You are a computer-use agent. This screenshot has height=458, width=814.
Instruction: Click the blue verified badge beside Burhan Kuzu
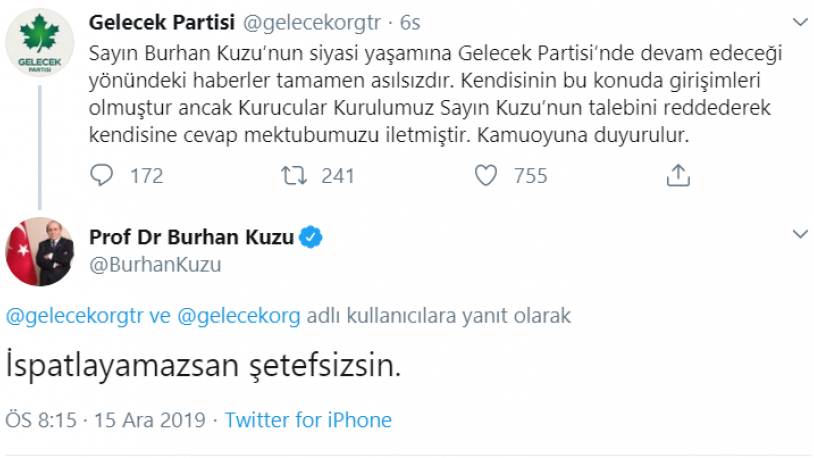(312, 238)
